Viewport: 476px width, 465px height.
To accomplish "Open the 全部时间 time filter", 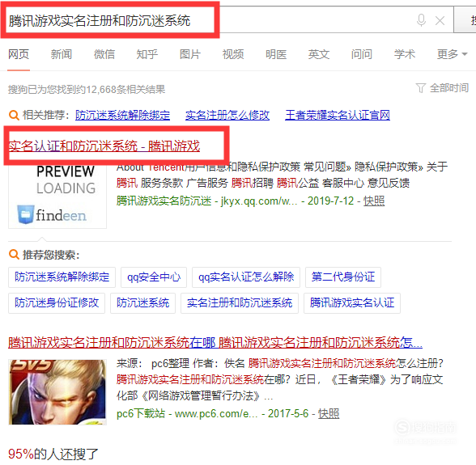I will point(449,88).
